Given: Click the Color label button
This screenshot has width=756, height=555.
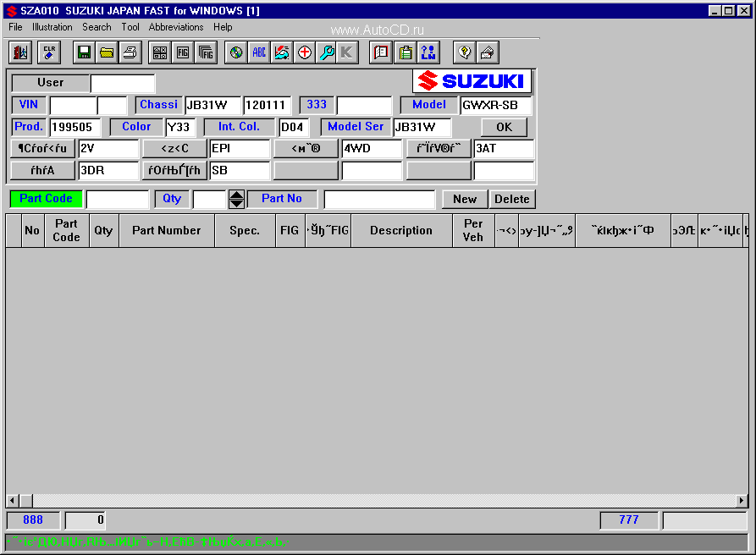Looking at the screenshot, I should coord(136,127).
